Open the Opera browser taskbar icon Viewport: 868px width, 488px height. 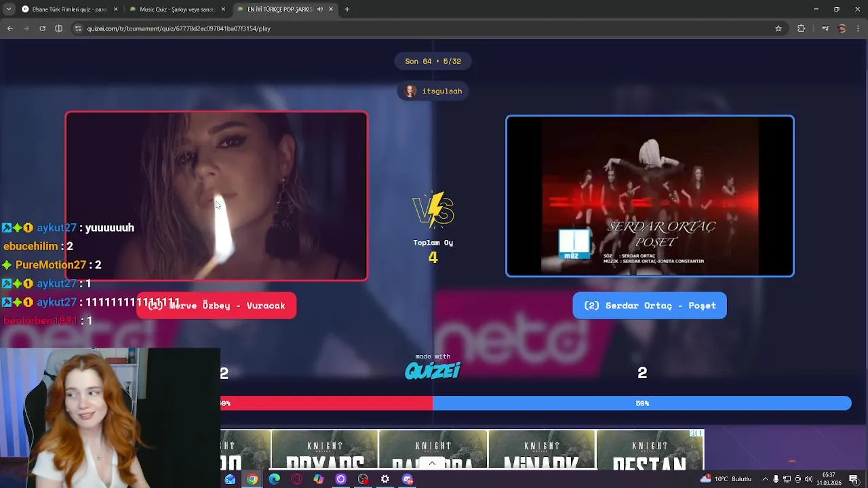296,479
